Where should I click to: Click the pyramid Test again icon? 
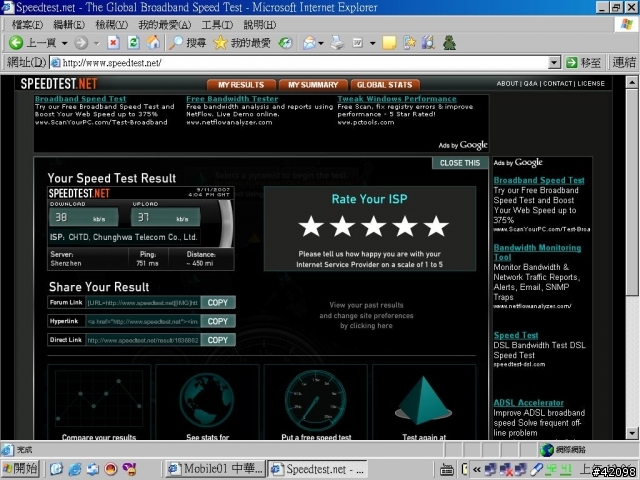pyautogui.click(x=423, y=401)
